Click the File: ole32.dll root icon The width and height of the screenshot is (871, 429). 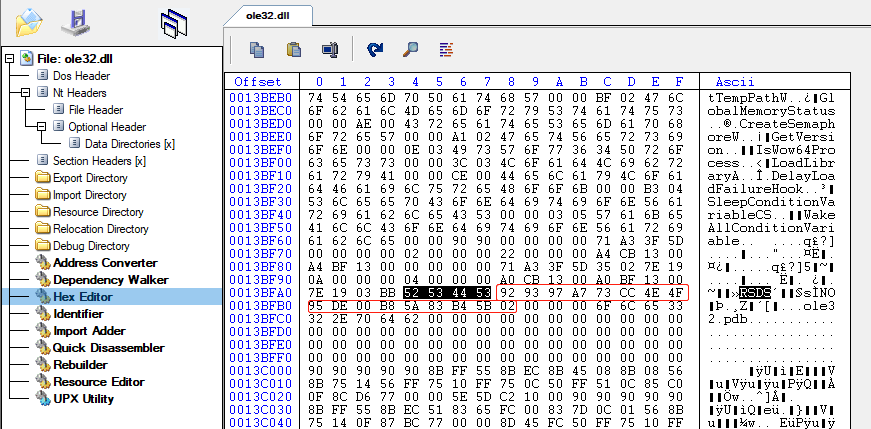coord(27,58)
